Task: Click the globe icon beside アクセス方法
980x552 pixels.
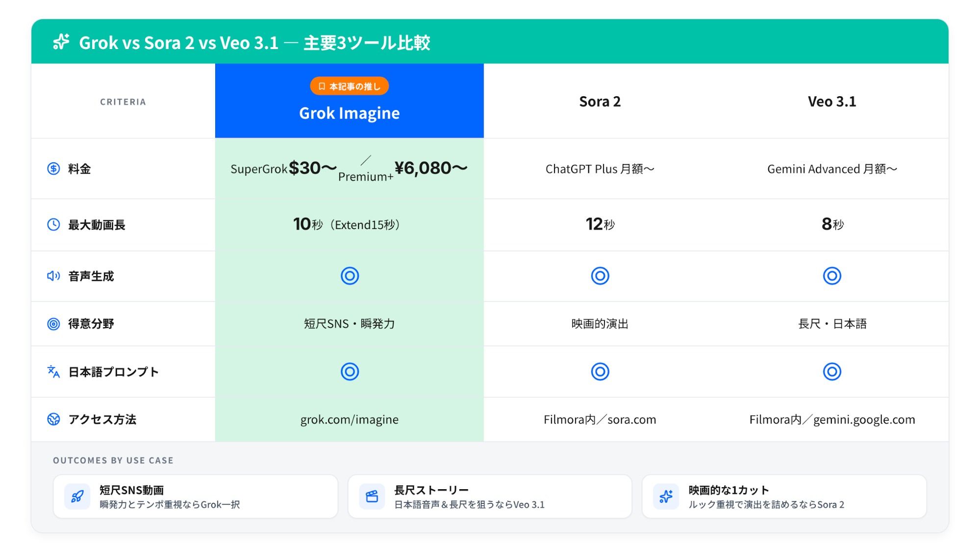Action: point(53,419)
